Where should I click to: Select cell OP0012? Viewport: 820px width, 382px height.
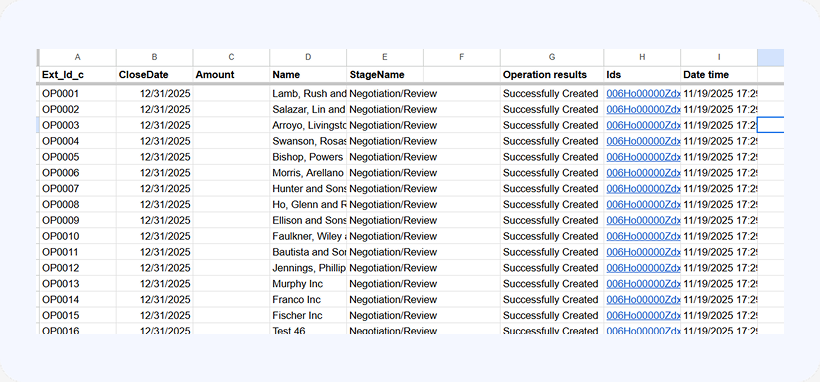tap(77, 268)
